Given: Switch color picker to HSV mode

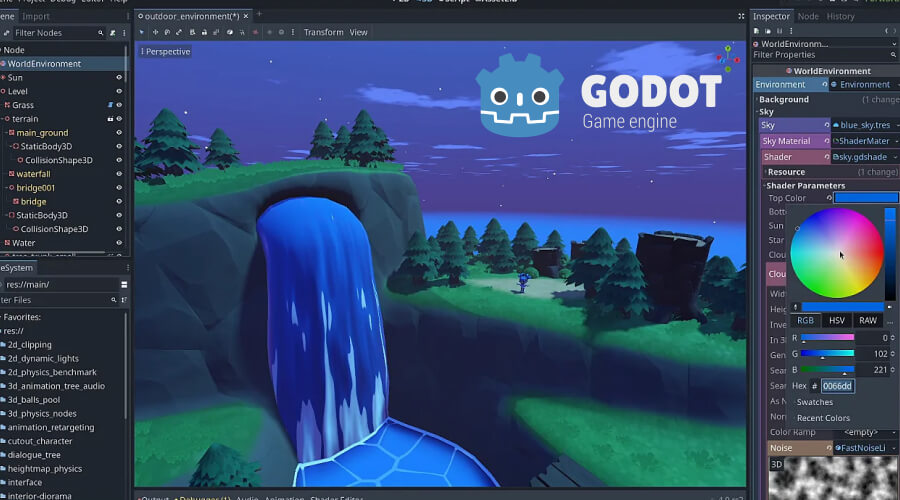Looking at the screenshot, I should [836, 320].
